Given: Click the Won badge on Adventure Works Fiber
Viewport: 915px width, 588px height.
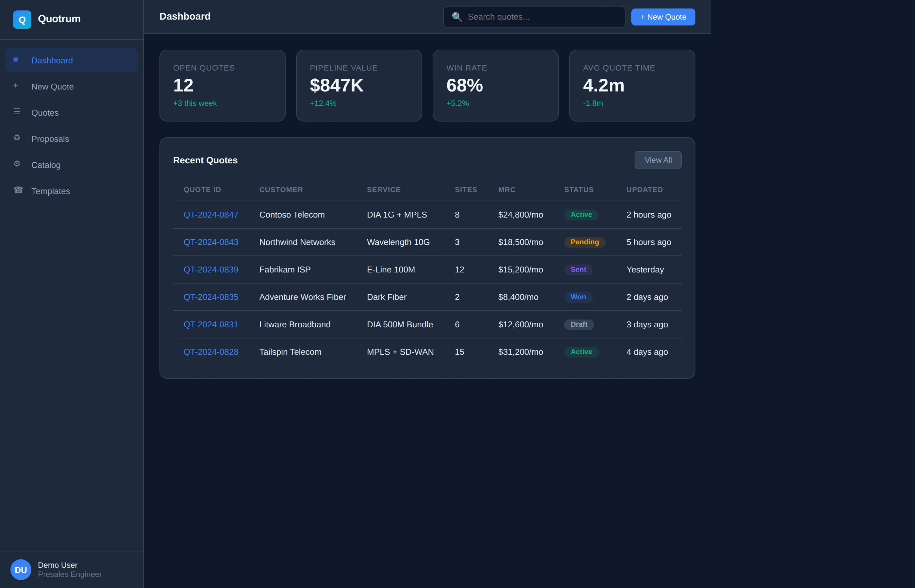Looking at the screenshot, I should pos(578,297).
